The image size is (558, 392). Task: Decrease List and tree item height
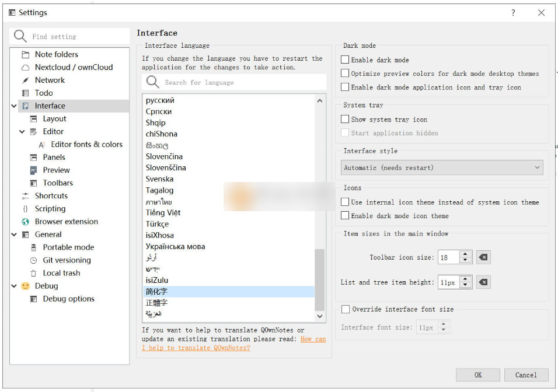point(465,285)
